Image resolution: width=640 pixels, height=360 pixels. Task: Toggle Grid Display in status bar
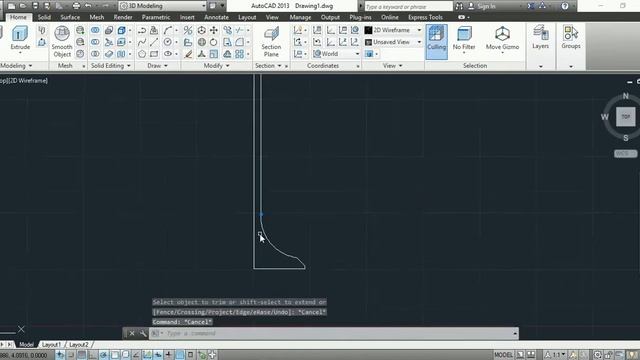pos(82,355)
